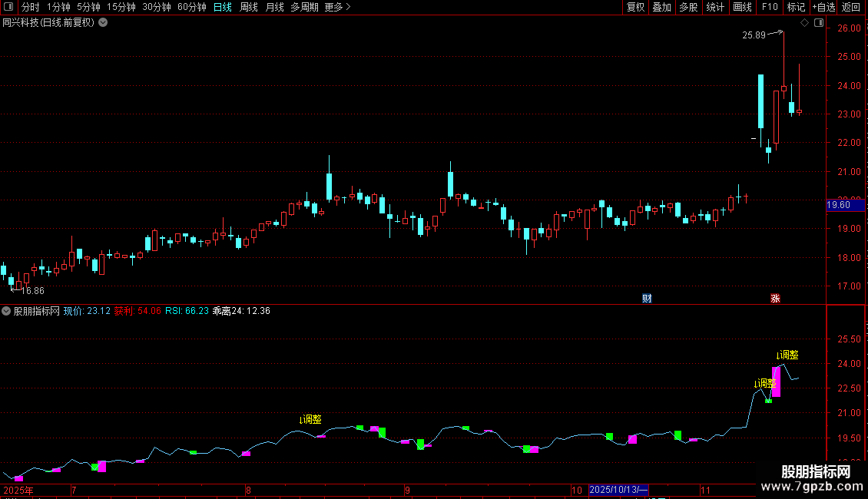
Task: Switch to 日线 daily chart
Action: tap(223, 7)
